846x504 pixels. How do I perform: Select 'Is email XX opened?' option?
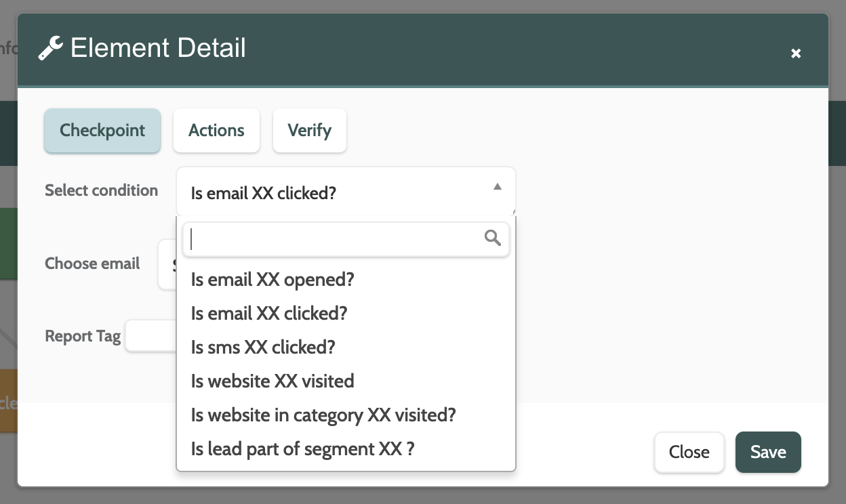pos(273,280)
